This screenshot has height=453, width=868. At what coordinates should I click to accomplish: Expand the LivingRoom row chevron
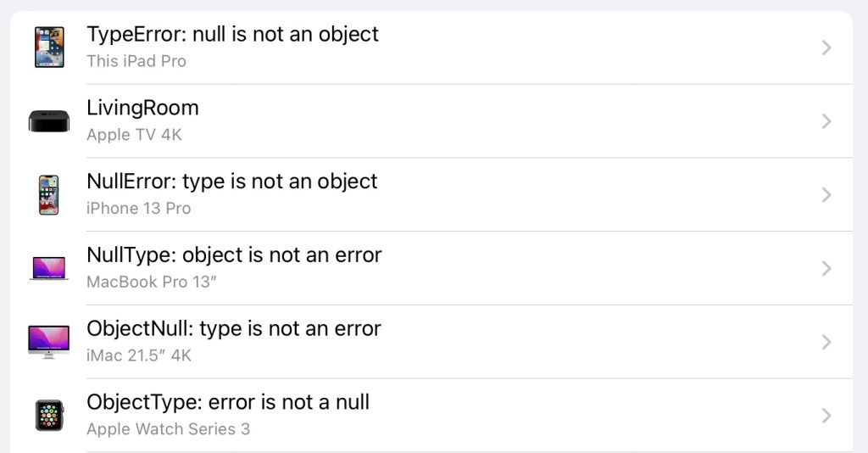826,121
